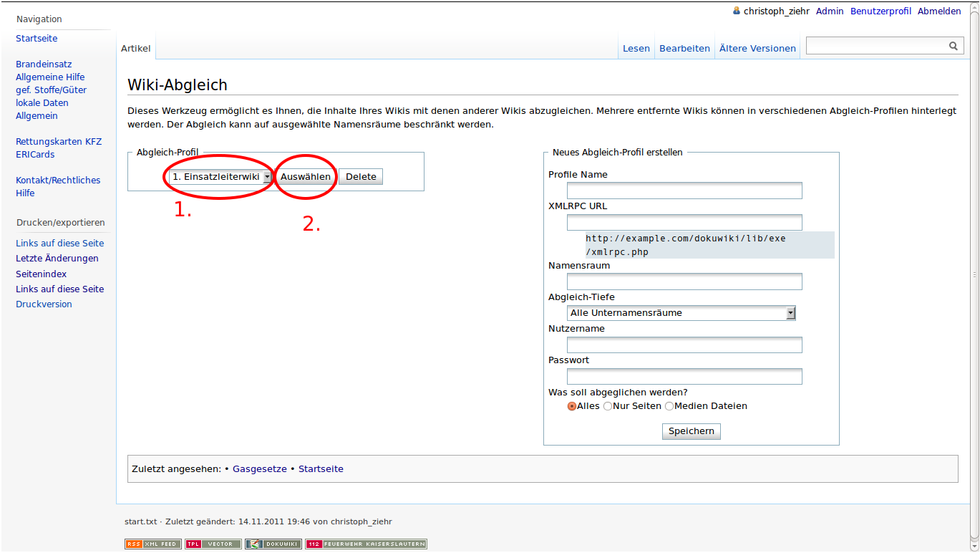The width and height of the screenshot is (980, 553).
Task: Open the Abgleich-Profil dropdown Einsatzleiterwiki
Action: click(220, 176)
